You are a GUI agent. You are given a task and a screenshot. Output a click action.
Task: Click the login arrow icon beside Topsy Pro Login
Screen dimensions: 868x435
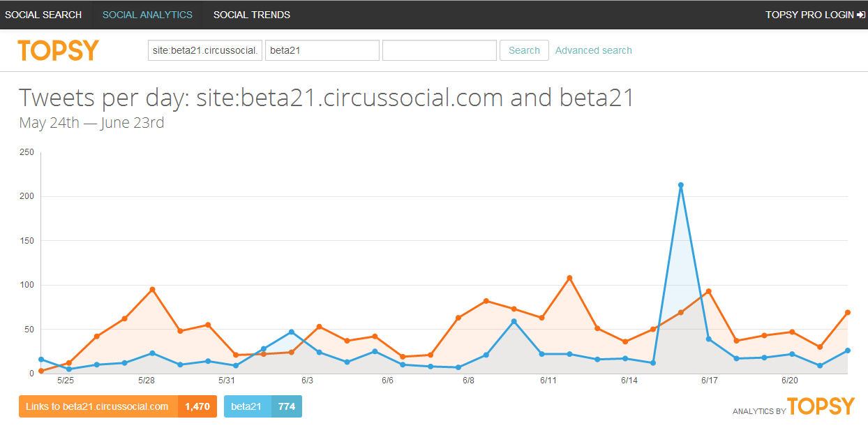click(861, 15)
